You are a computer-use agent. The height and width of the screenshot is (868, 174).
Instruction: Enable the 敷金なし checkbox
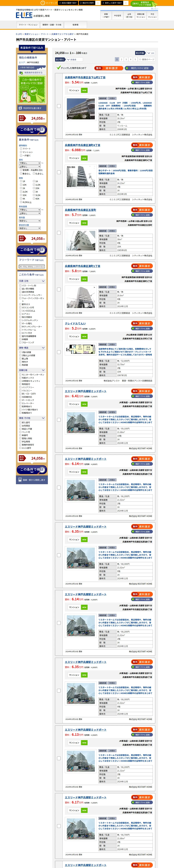[21, 174]
